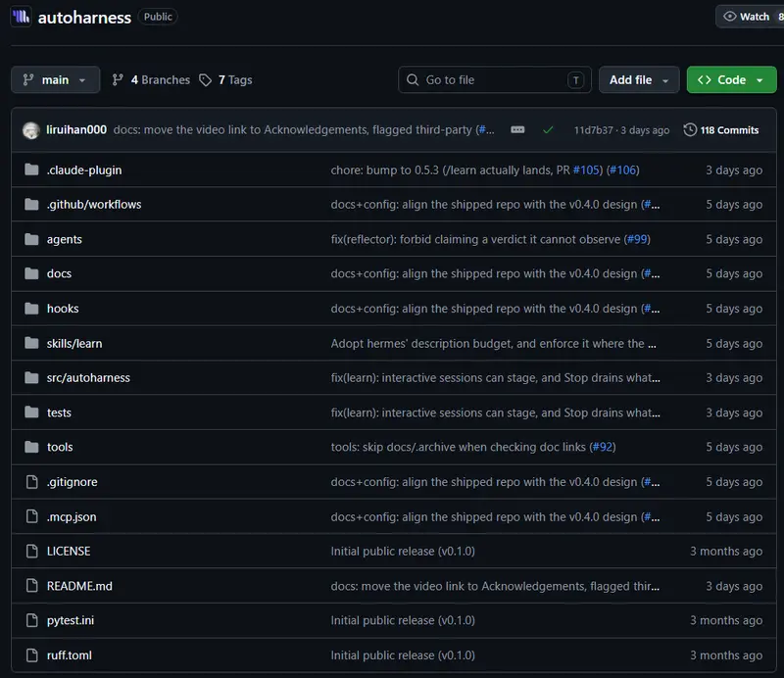View the 4 Branches list
The width and height of the screenshot is (784, 678).
[151, 80]
